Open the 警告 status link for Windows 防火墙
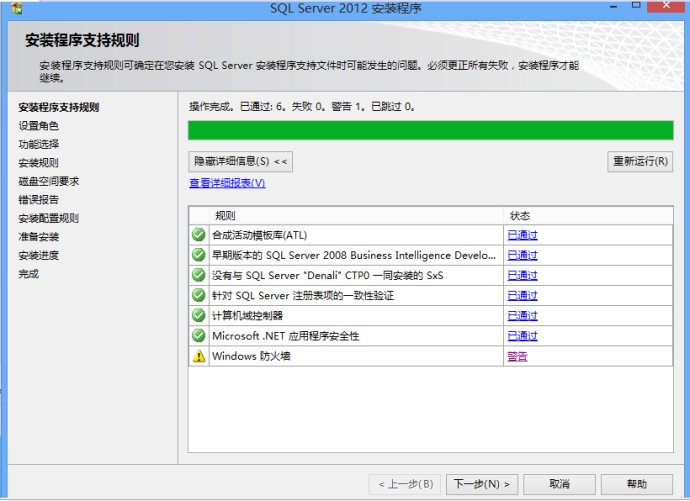 click(x=517, y=356)
